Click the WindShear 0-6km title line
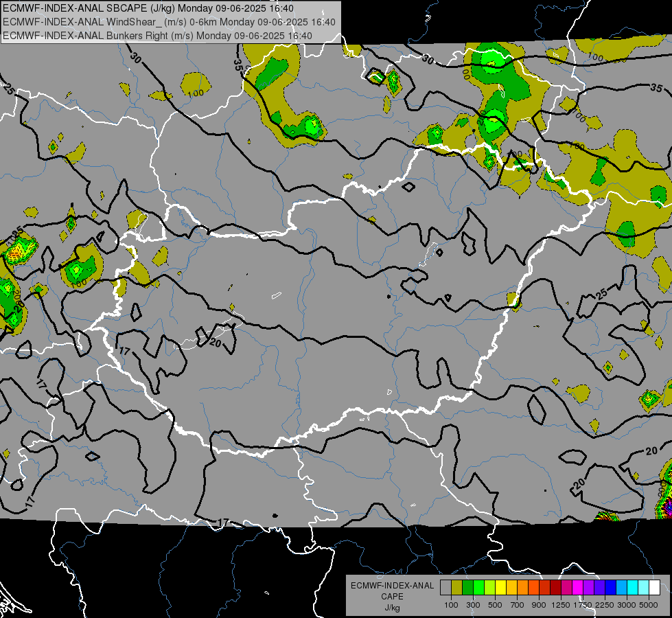The image size is (672, 618). pyautogui.click(x=170, y=22)
